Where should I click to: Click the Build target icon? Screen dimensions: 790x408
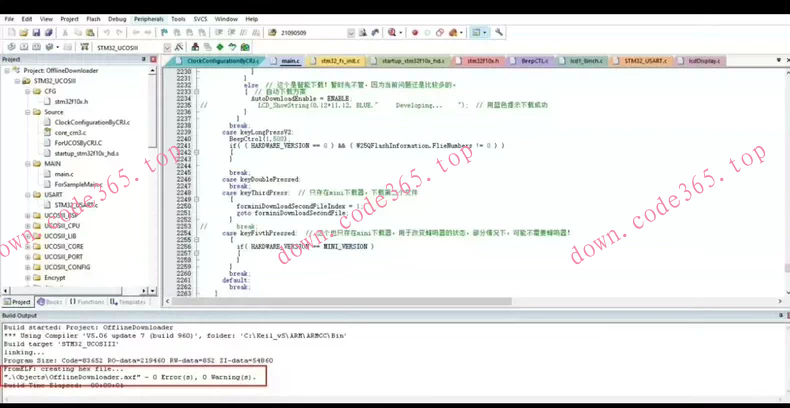coord(23,47)
